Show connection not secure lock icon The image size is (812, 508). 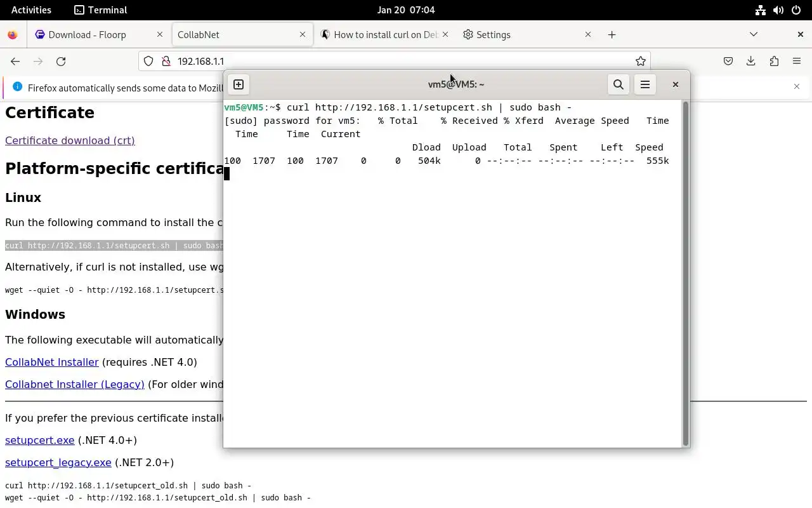click(x=166, y=61)
